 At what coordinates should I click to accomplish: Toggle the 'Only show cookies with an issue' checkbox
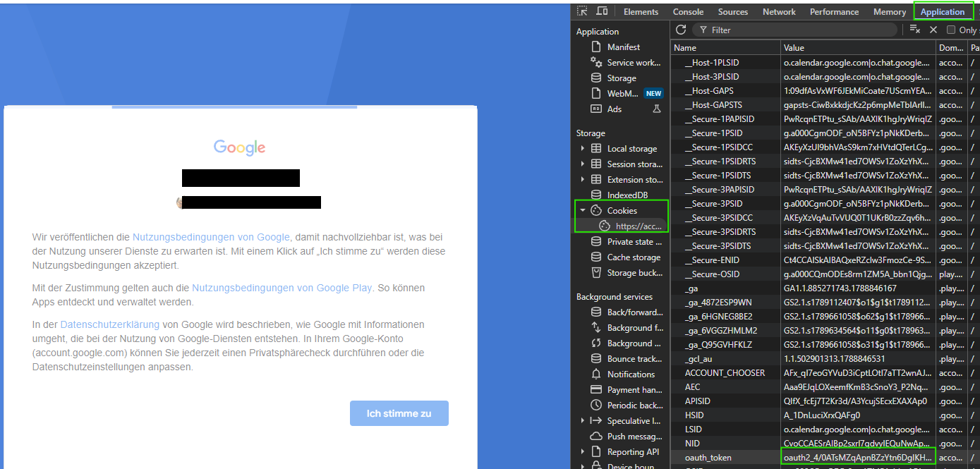pyautogui.click(x=951, y=30)
